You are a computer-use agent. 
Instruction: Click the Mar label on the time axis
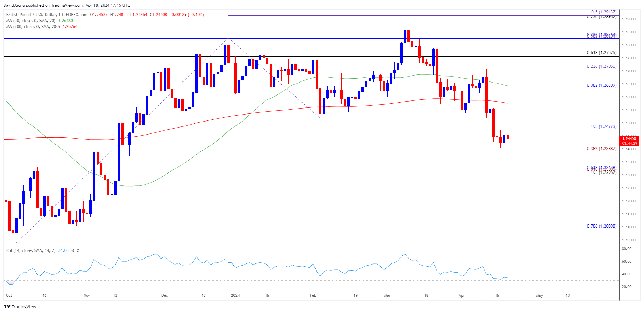(387, 295)
